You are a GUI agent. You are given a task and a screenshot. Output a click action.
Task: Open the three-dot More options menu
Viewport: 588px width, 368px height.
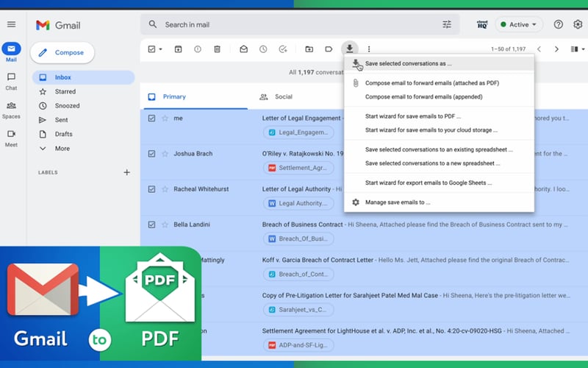pos(369,49)
